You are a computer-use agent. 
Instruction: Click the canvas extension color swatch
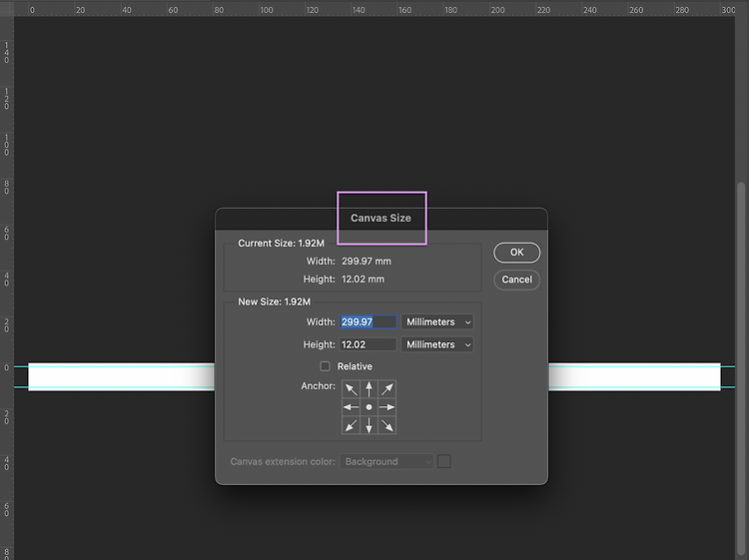[x=443, y=461]
